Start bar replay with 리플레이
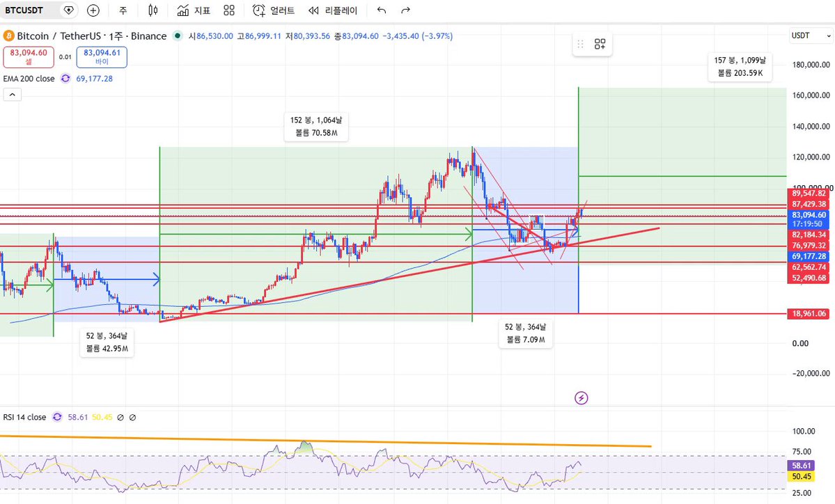The image size is (835, 504). (x=333, y=10)
